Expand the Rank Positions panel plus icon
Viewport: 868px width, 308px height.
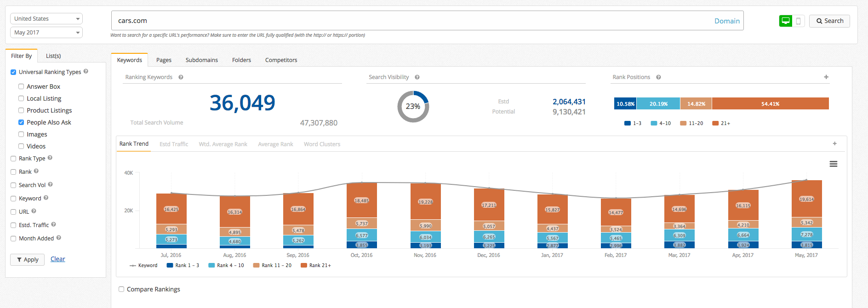click(x=826, y=77)
